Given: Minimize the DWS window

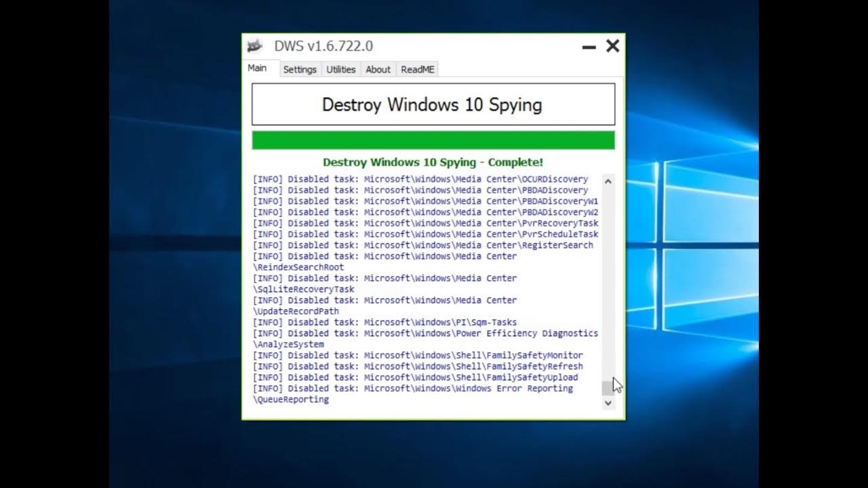Looking at the screenshot, I should (x=589, y=47).
